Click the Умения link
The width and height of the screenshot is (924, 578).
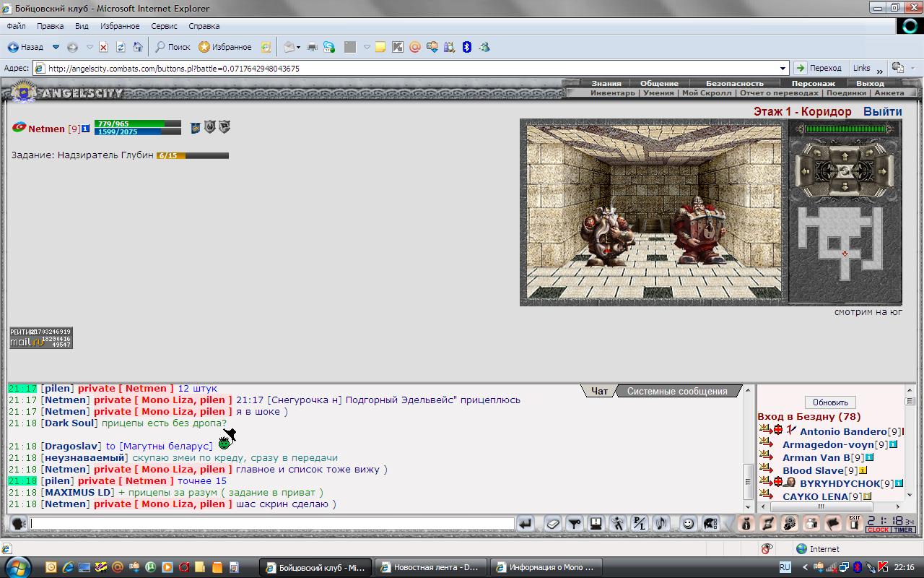[658, 93]
